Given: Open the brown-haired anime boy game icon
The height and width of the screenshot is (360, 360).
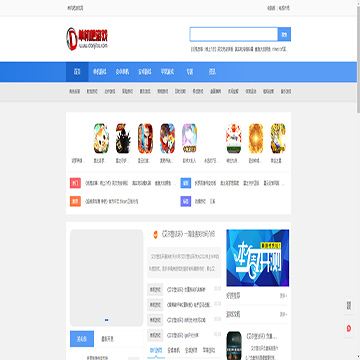Looking at the screenshot, I should [x=167, y=138].
